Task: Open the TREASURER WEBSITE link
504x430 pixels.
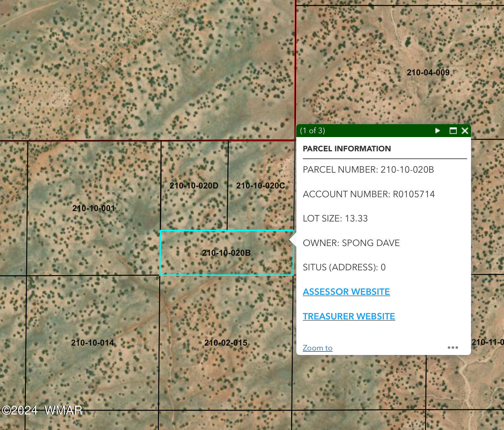Action: (349, 316)
